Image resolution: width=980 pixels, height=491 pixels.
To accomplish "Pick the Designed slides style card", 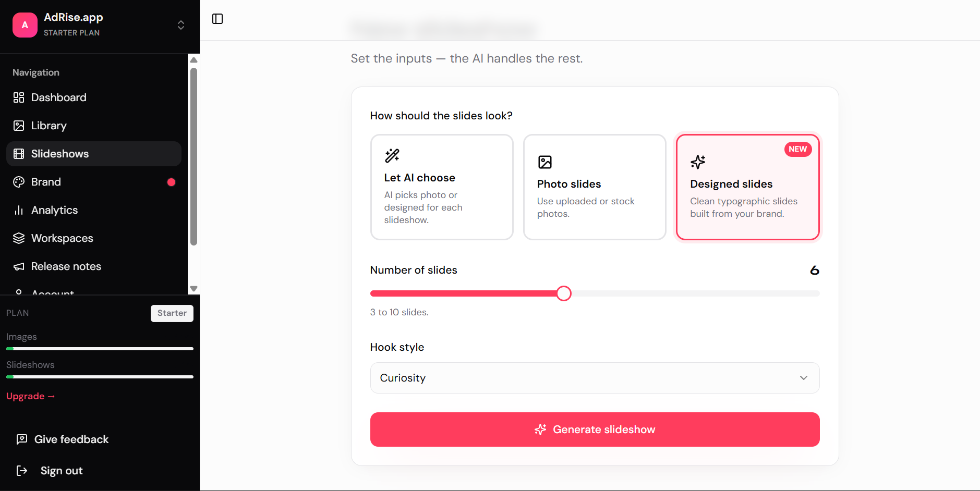I will click(747, 187).
